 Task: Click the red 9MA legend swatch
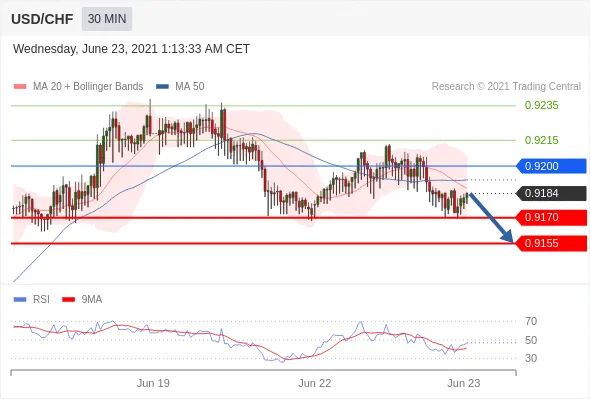point(68,300)
